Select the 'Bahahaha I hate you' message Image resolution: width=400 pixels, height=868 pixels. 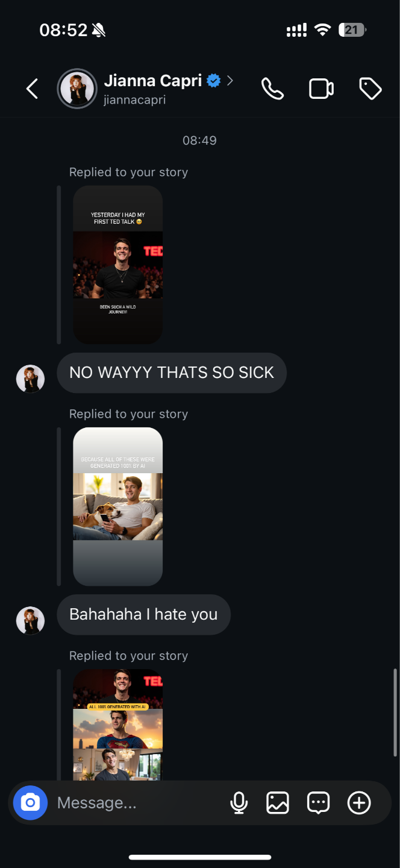click(x=143, y=614)
